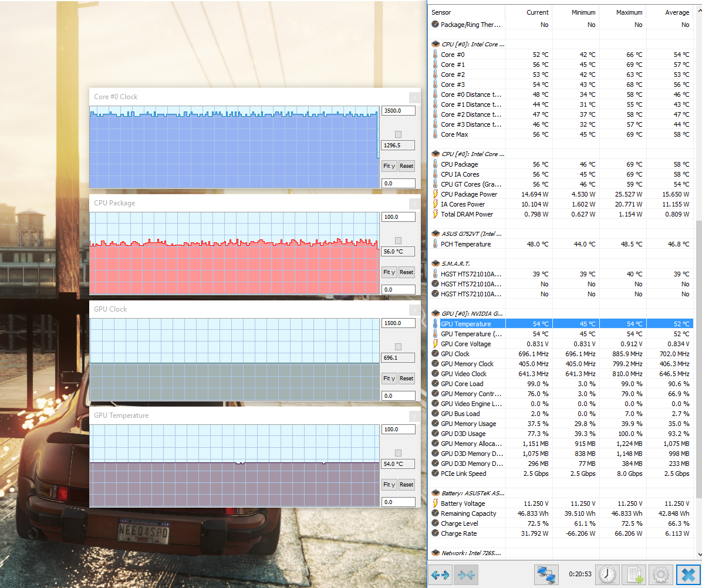Screen dimensions: 702x588
Task: Click the circle icon beside Charge Level
Action: (x=435, y=523)
